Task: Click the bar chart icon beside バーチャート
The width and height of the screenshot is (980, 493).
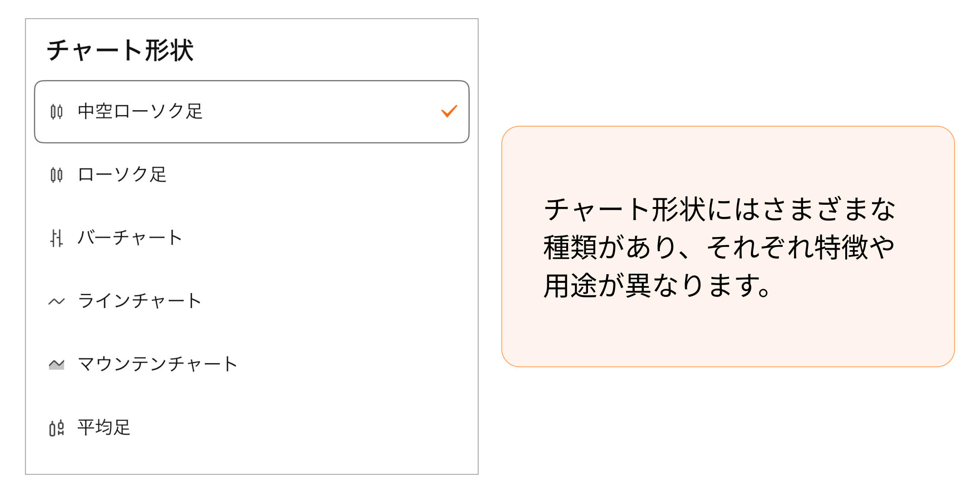Action: (56, 238)
